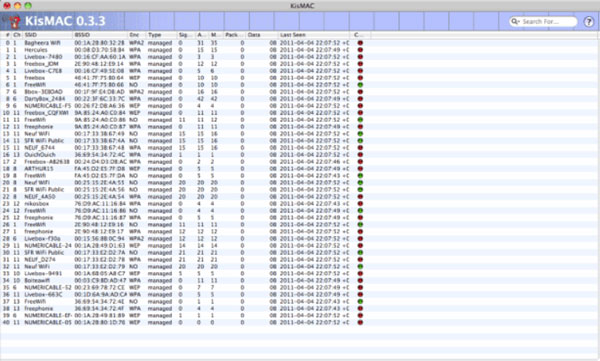The width and height of the screenshot is (600, 361).
Task: Select the Hercules network row
Action: pos(300,50)
